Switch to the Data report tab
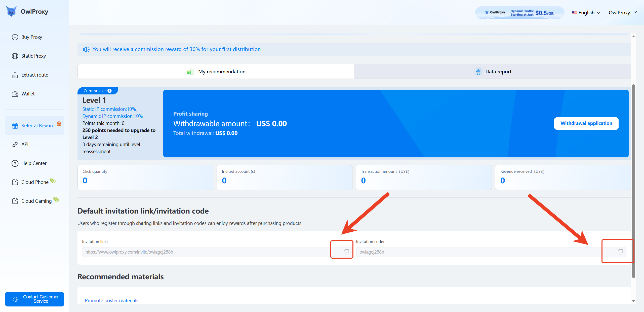The width and height of the screenshot is (644, 312). click(493, 72)
